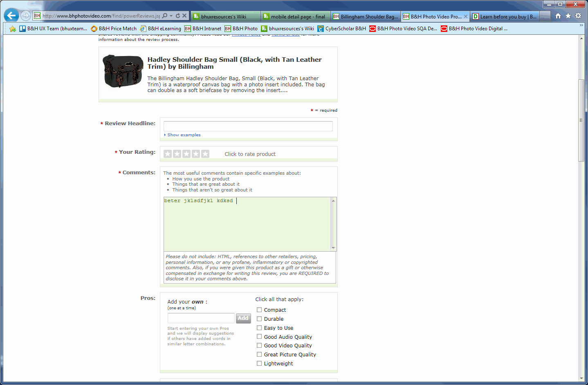
Task: Open the browser Home icon
Action: click(558, 16)
